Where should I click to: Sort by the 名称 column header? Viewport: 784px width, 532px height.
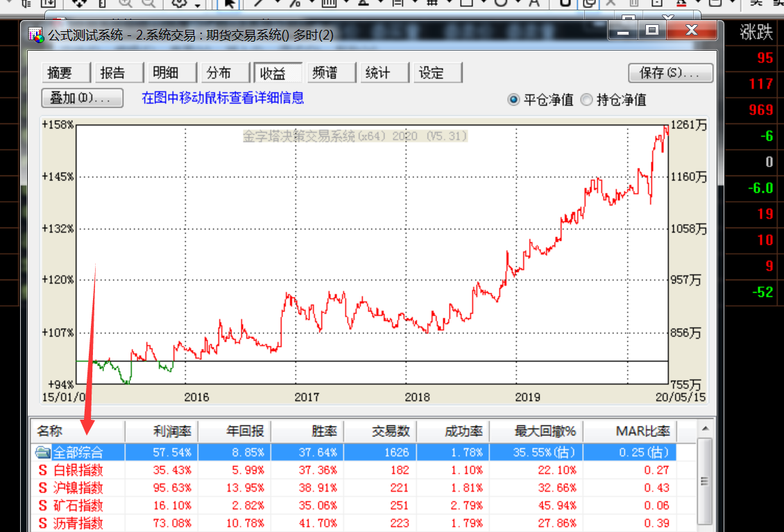click(x=78, y=431)
